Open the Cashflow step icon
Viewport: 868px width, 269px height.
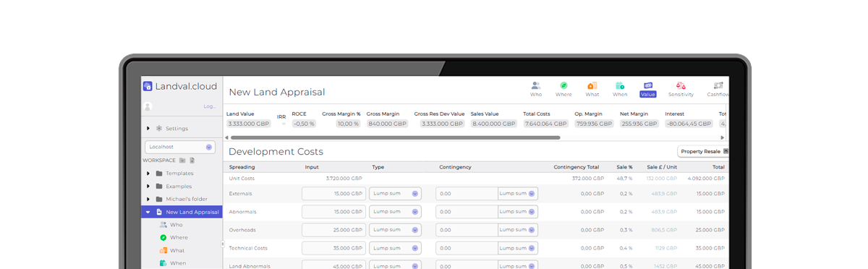tap(718, 85)
